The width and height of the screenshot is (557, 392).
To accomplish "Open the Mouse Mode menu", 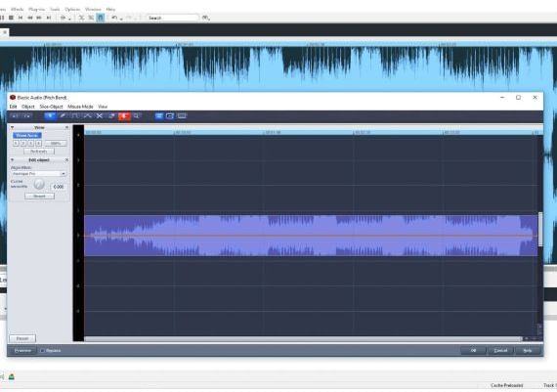I will tap(80, 107).
